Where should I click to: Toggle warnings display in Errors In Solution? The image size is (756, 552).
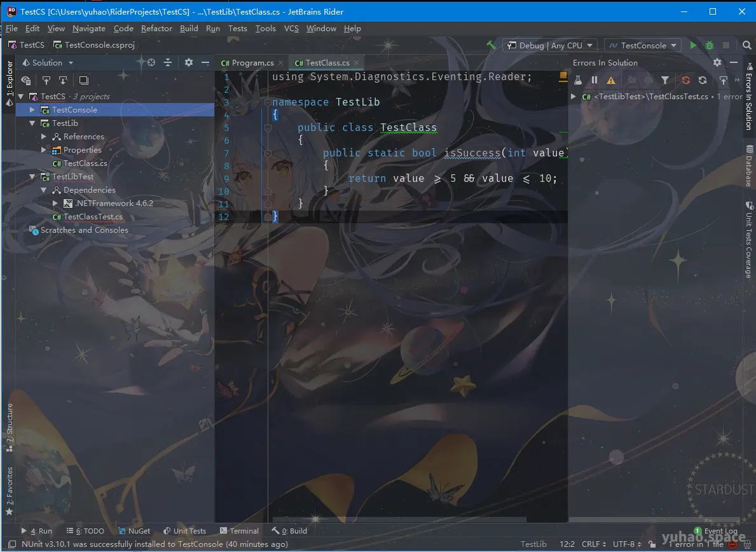[611, 80]
